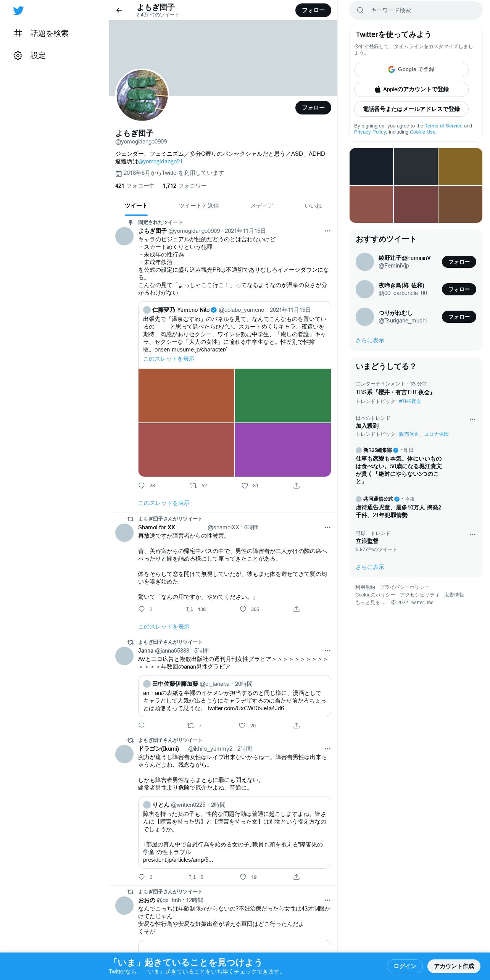
Task: Switch to ツイートと返信 tab
Action: (x=199, y=206)
